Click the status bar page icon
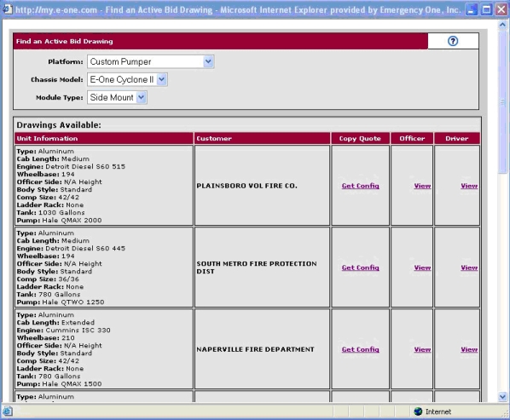Image resolution: width=510 pixels, height=420 pixels. coord(8,411)
